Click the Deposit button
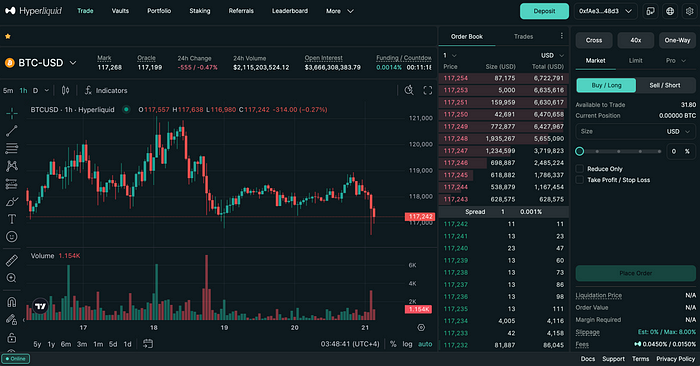Image resolution: width=700 pixels, height=366 pixels. 544,11
